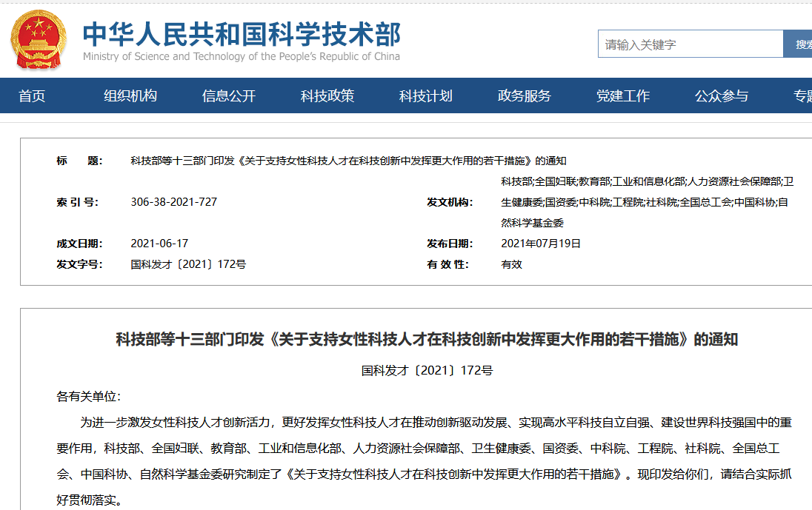Open the 组织机构 menu item
Screen dimensions: 812x510
(130, 95)
